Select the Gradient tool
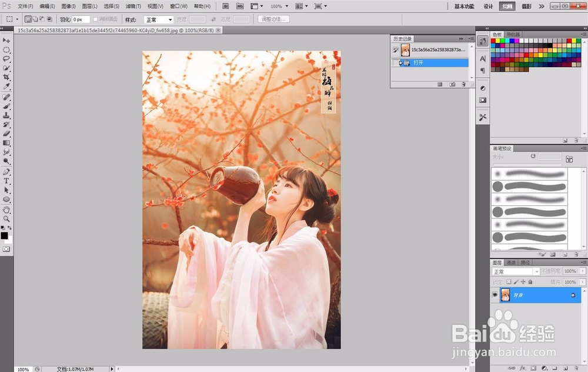 (x=6, y=142)
